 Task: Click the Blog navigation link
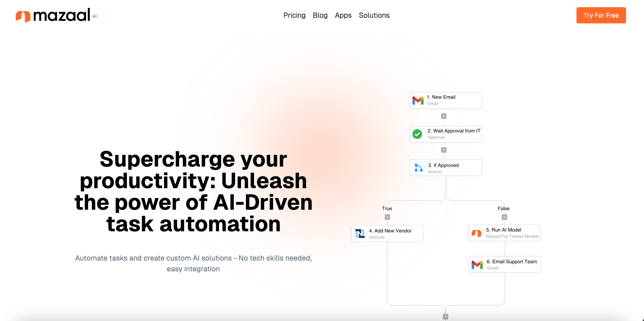pos(320,15)
